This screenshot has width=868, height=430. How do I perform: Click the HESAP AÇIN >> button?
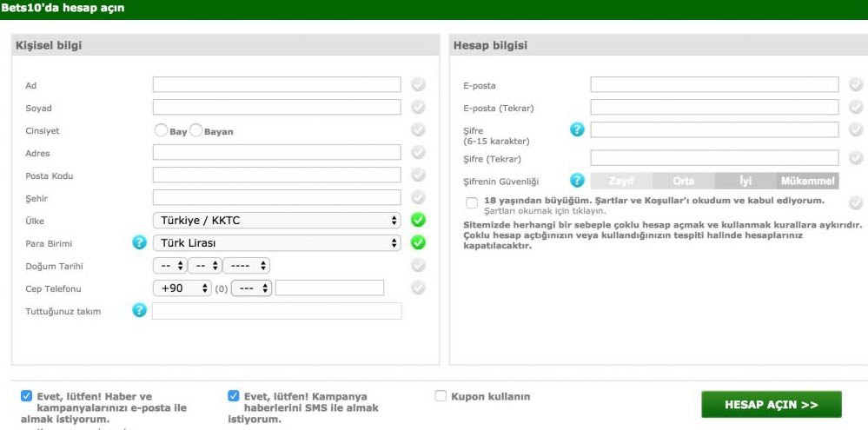772,405
